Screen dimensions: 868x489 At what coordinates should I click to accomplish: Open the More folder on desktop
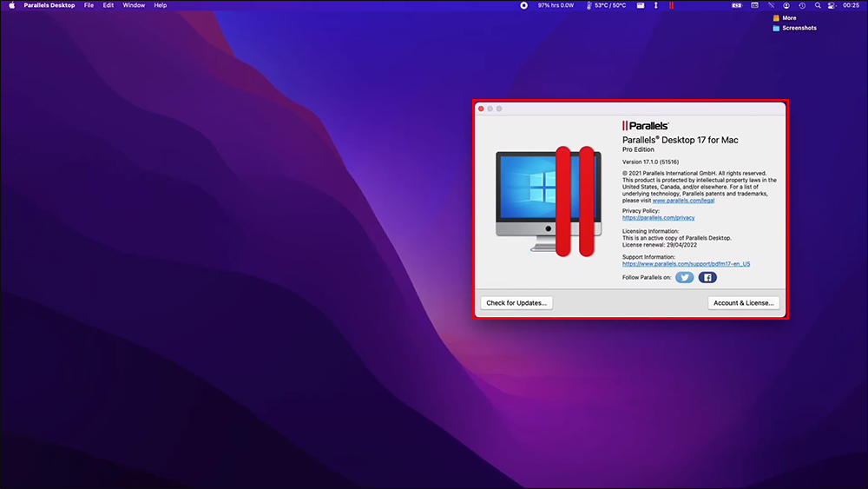point(785,17)
